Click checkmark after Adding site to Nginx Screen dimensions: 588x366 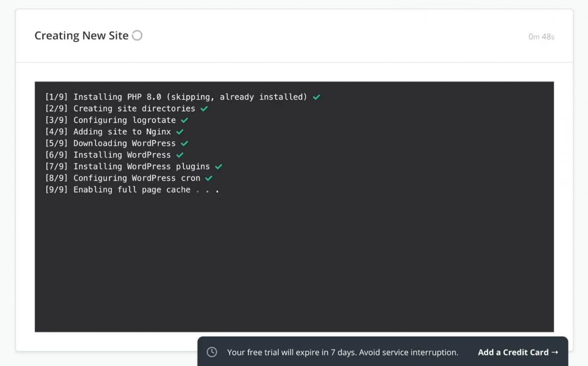click(180, 132)
